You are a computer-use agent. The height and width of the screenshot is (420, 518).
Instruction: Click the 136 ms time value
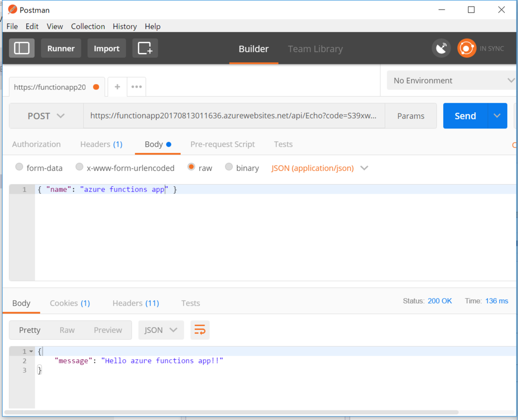[x=497, y=301]
